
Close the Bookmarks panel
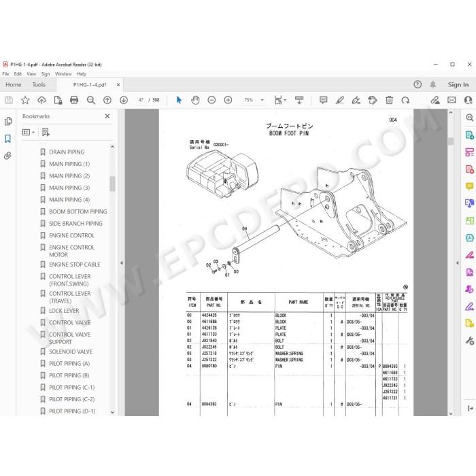click(x=107, y=116)
